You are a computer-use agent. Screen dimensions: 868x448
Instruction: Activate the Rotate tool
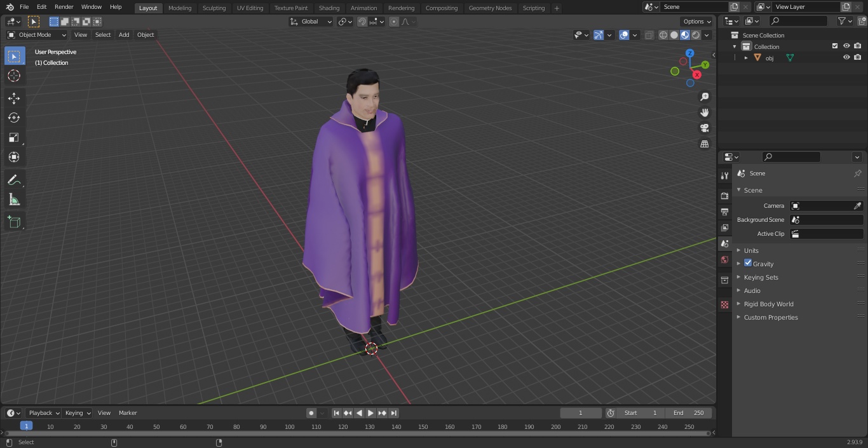pyautogui.click(x=14, y=118)
